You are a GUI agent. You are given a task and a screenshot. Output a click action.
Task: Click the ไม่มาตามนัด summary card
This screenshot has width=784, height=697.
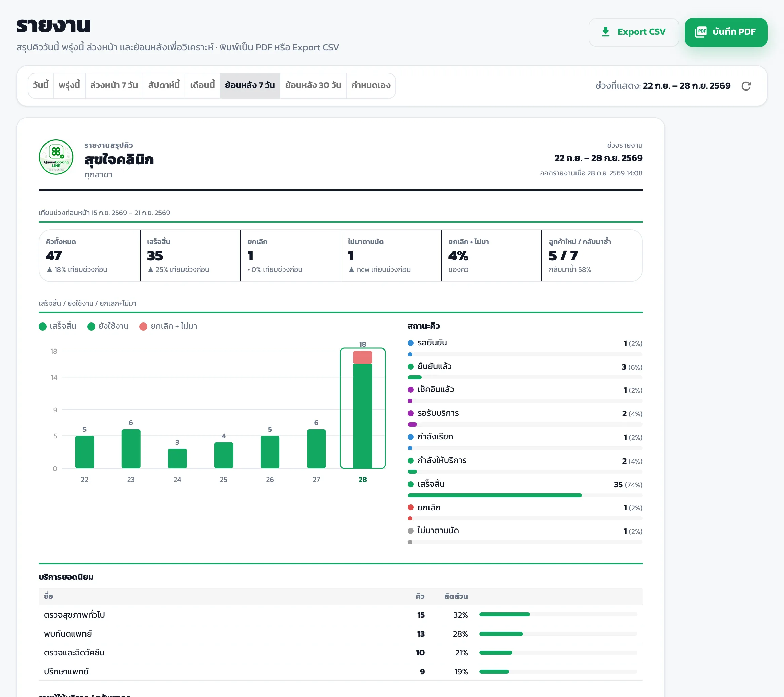click(391, 256)
